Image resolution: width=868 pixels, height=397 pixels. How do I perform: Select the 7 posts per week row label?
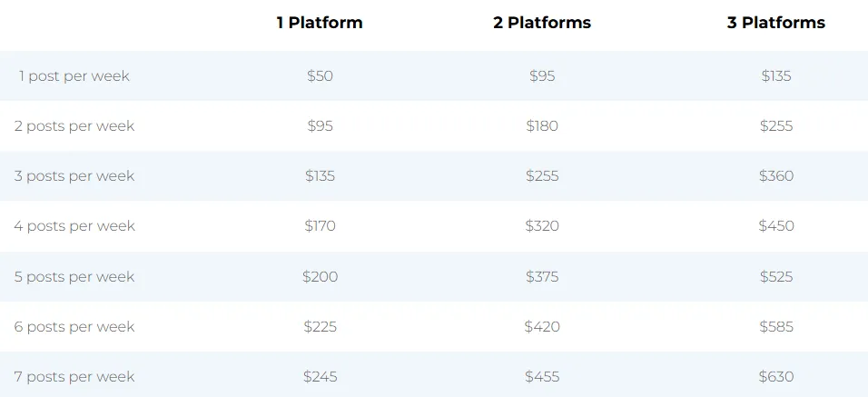tap(74, 376)
